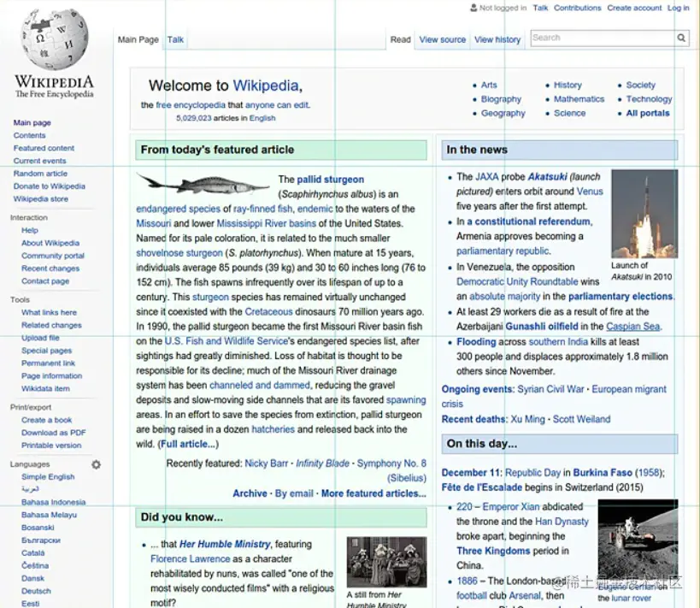
Task: Select Main Page in the top tabs
Action: (138, 39)
